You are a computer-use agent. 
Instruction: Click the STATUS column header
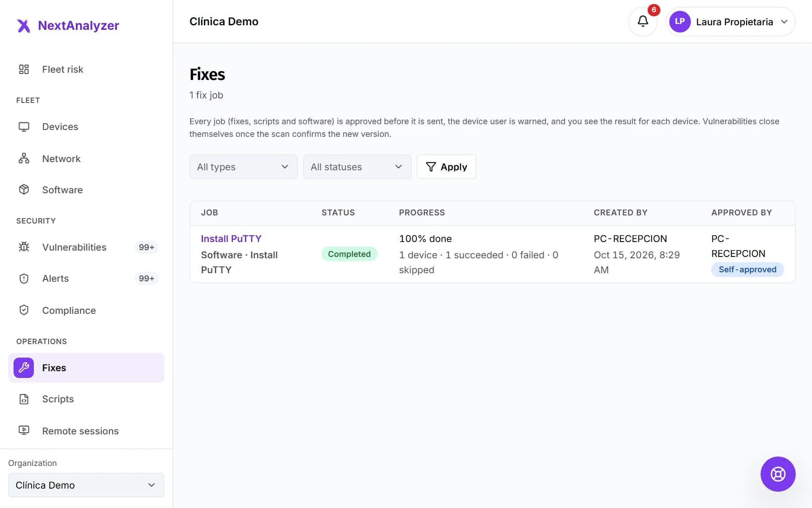point(338,213)
